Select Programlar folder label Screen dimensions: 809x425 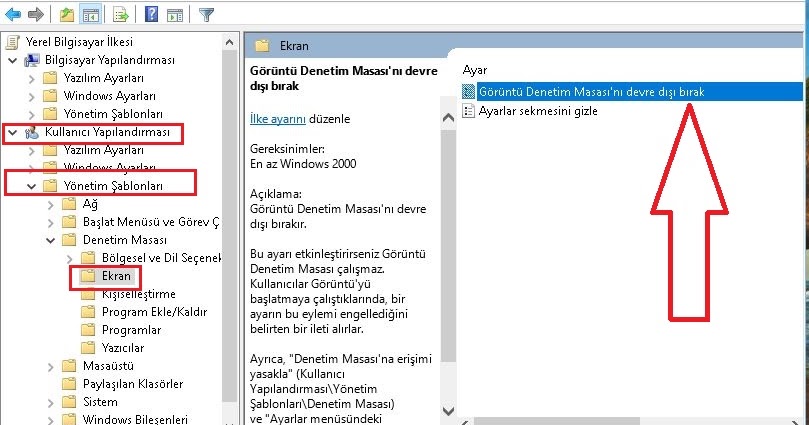point(132,330)
